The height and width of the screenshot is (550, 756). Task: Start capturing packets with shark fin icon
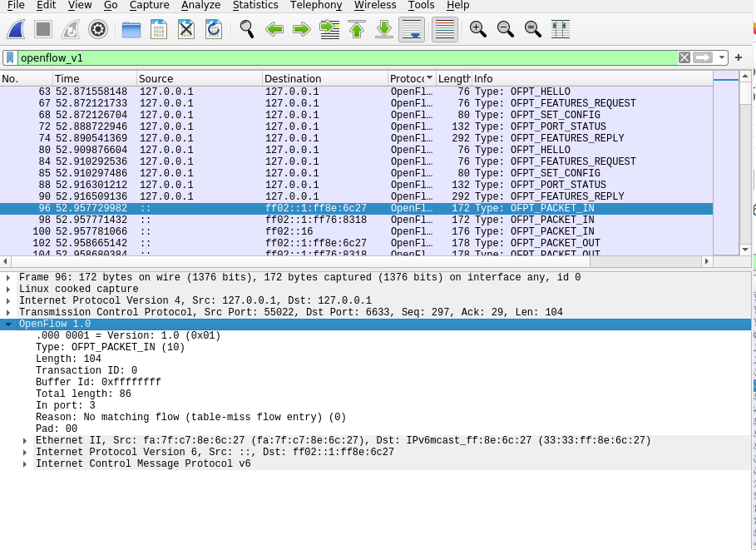(x=16, y=29)
